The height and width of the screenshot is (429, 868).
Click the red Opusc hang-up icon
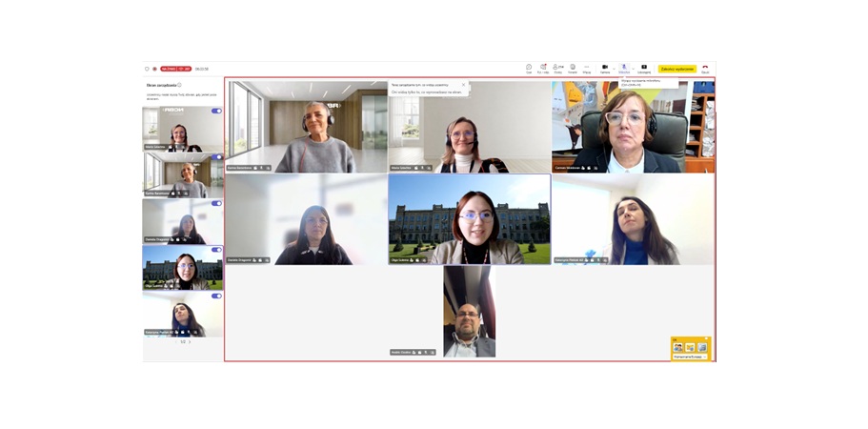click(705, 68)
